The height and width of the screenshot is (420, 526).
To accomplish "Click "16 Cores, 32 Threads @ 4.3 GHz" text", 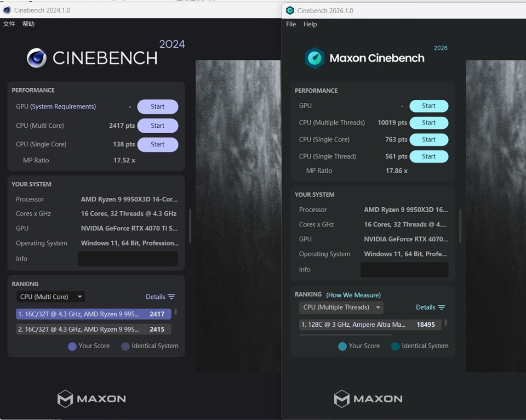I will point(128,214).
